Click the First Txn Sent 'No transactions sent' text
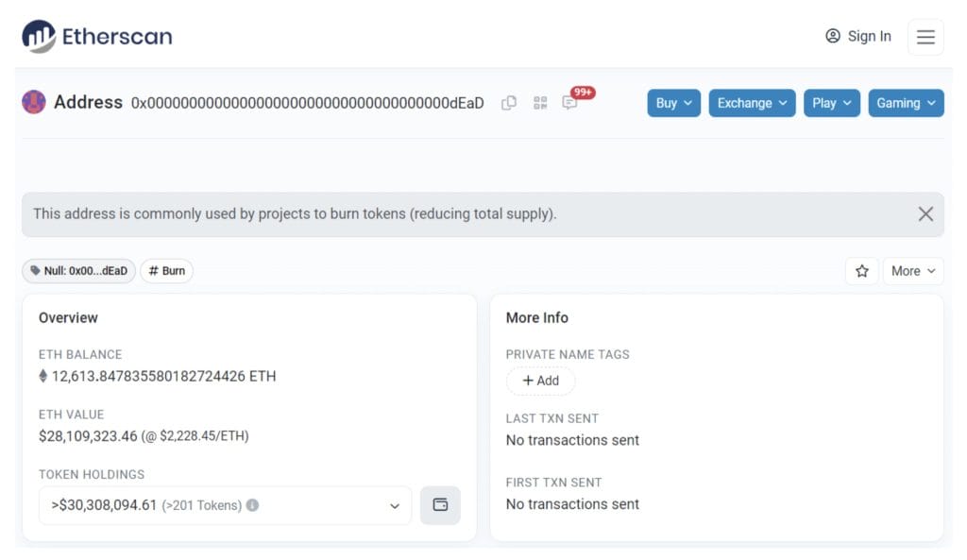This screenshot has height=560, width=967. tap(572, 504)
